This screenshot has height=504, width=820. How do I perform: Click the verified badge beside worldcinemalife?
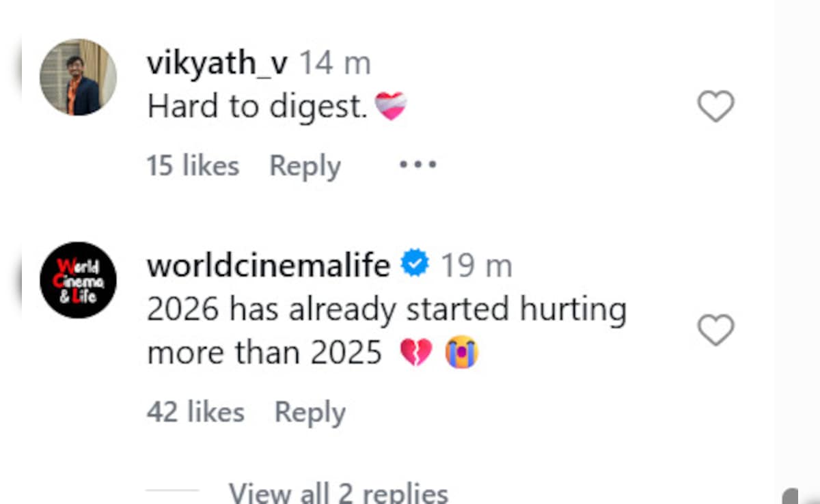coord(415,264)
